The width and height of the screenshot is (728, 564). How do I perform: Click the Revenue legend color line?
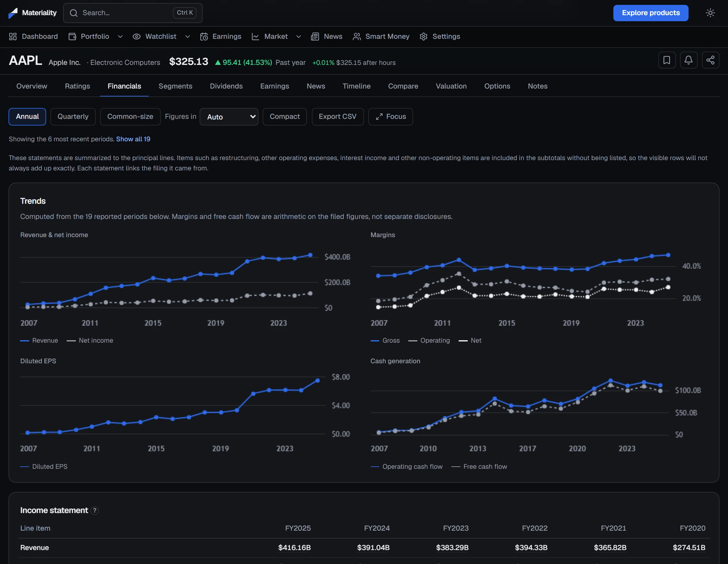click(x=25, y=341)
